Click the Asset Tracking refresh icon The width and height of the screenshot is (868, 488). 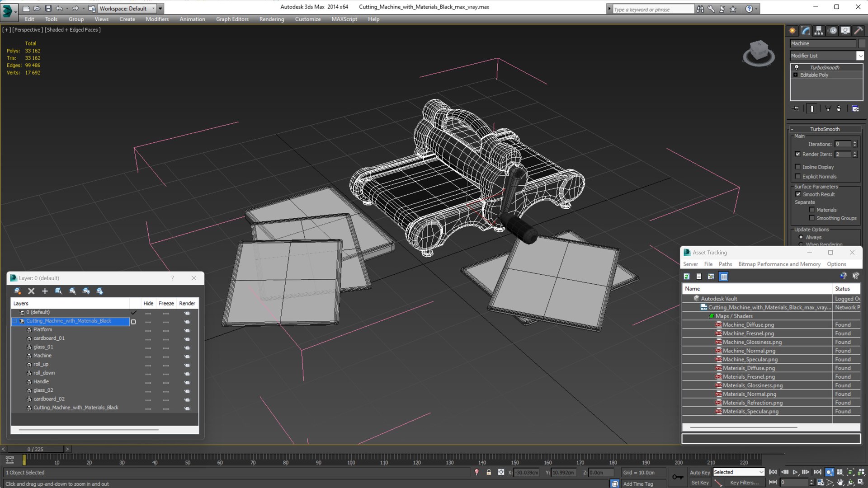tap(687, 277)
